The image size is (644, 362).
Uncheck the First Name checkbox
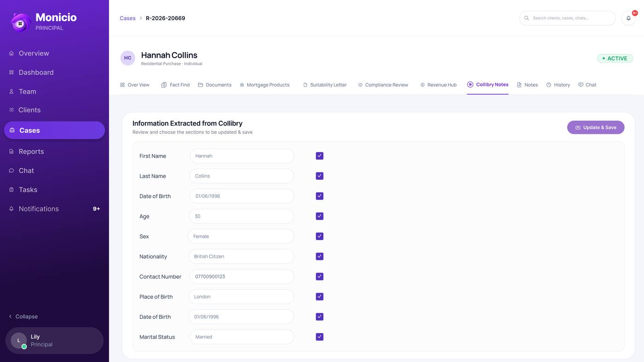pyautogui.click(x=320, y=156)
